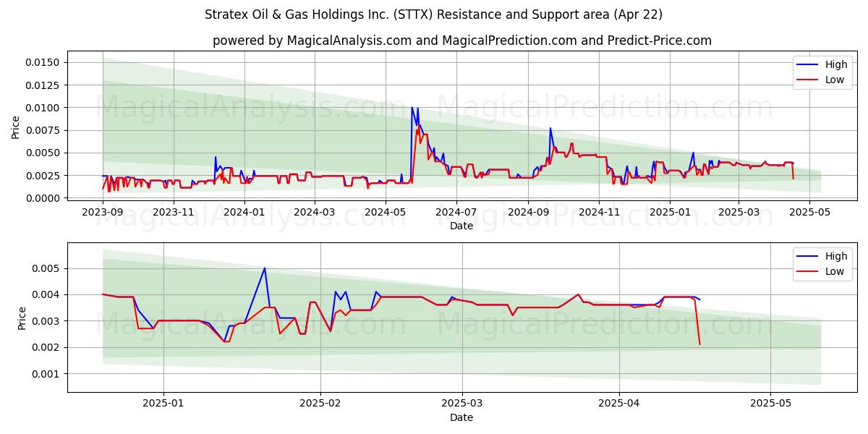Image resolution: width=868 pixels, height=434 pixels.
Task: Click the 0.0000 y-axis tick label
Action: coord(43,197)
